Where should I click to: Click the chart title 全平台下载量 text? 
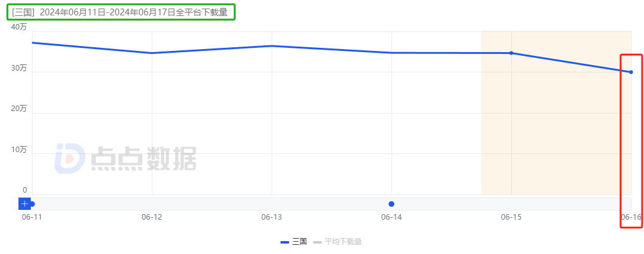coord(202,12)
